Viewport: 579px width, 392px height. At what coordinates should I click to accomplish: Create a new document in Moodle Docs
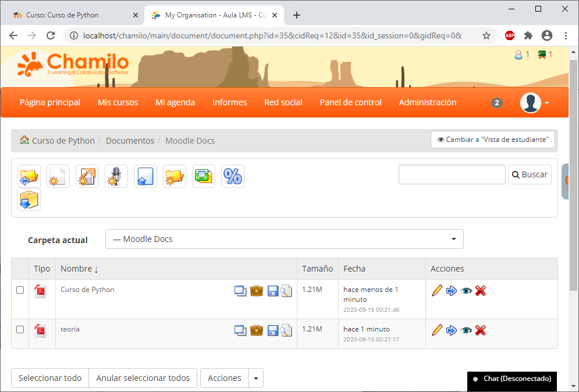pos(58,176)
